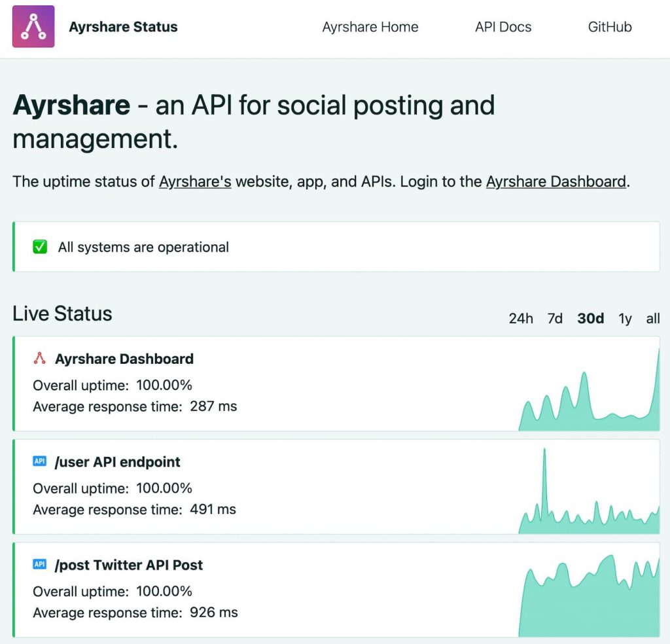Viewport: 670px width, 644px height.
Task: Open the Ayrshare Dashboard login link
Action: point(556,182)
